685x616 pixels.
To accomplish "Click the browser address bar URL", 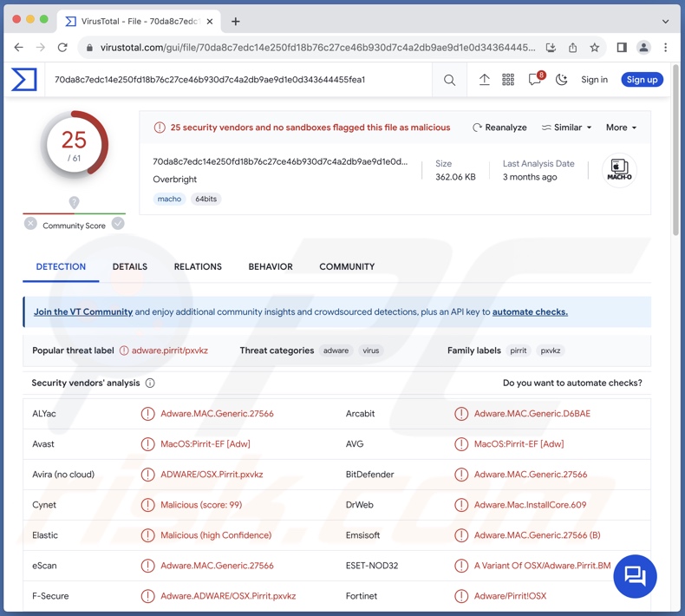I will (x=317, y=47).
